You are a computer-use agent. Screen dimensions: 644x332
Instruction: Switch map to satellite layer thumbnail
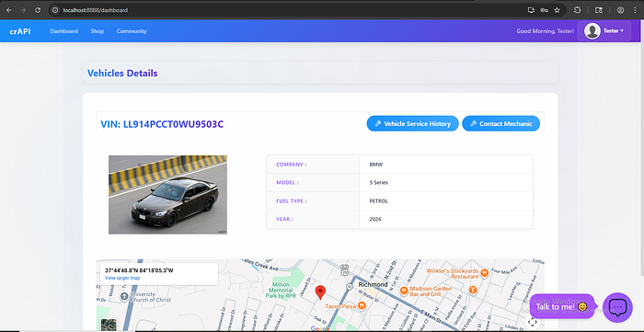(x=109, y=325)
